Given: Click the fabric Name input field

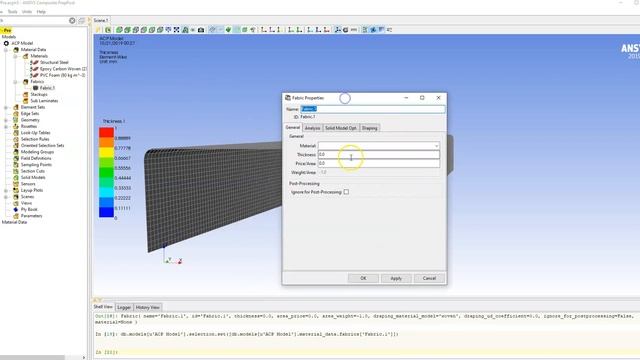Looking at the screenshot, I should (373, 109).
